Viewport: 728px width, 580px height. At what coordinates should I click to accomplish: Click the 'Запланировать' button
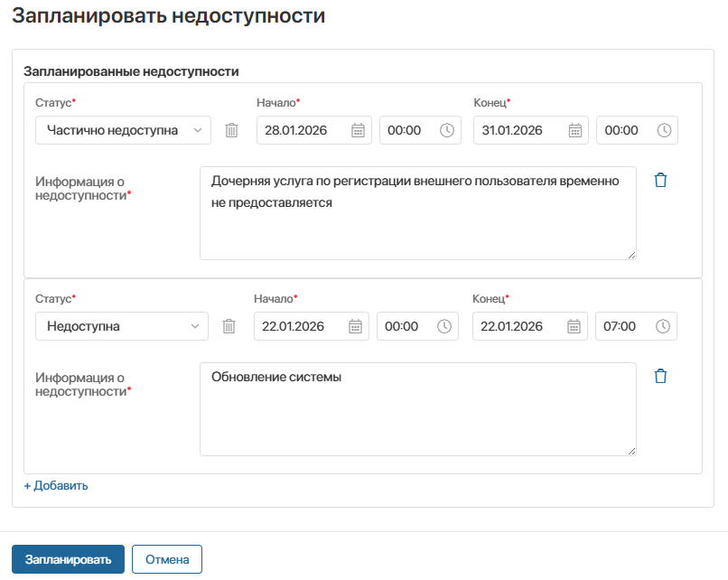tap(68, 559)
